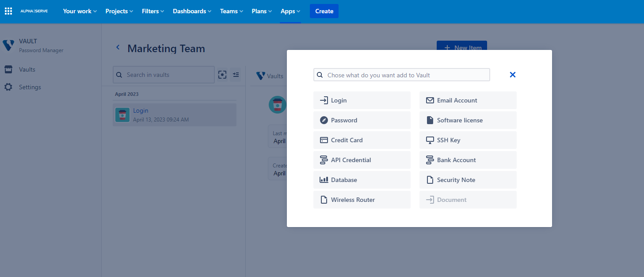
Task: Select the Software license item type
Action: click(x=468, y=120)
